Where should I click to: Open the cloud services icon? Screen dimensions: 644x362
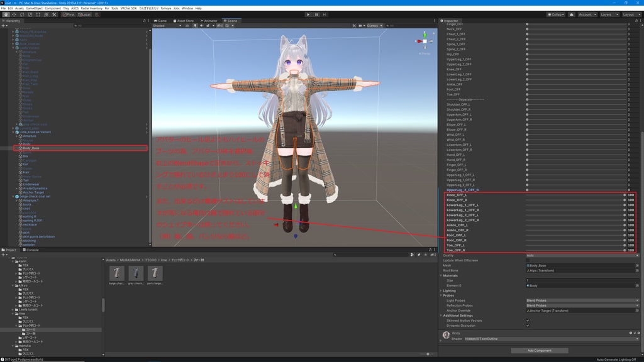click(x=571, y=14)
